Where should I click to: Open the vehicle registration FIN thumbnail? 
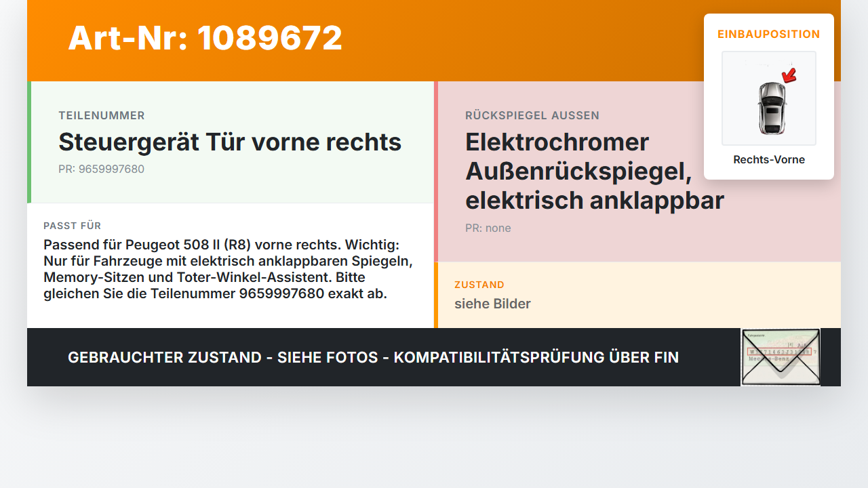point(781,357)
